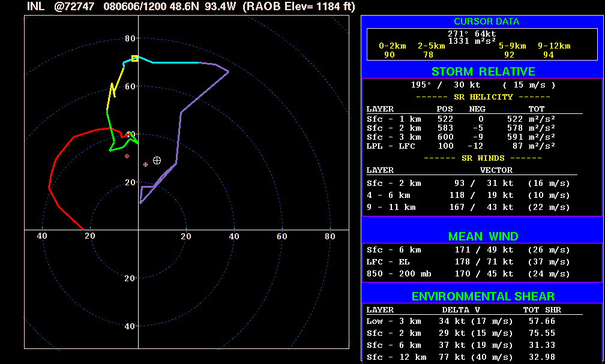
Task: Click the yellow square cursor marker on hodograph
Action: 135,58
